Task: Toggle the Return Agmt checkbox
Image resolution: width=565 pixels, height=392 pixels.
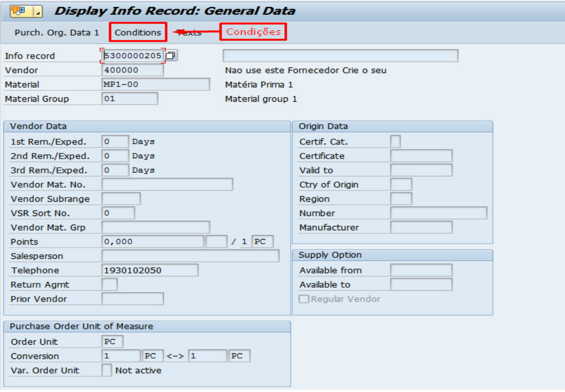Action: pos(110,285)
